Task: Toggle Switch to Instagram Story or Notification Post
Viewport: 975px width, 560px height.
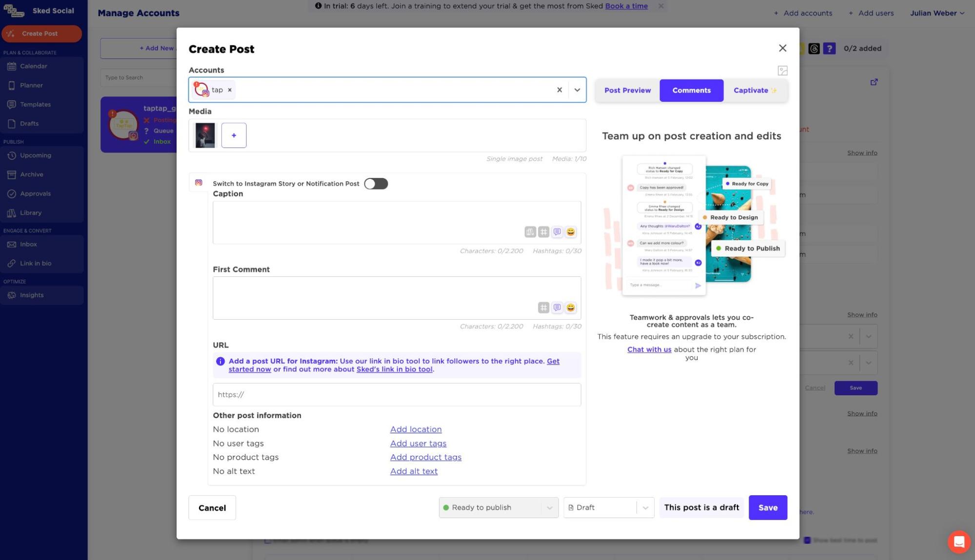Action: click(x=376, y=184)
